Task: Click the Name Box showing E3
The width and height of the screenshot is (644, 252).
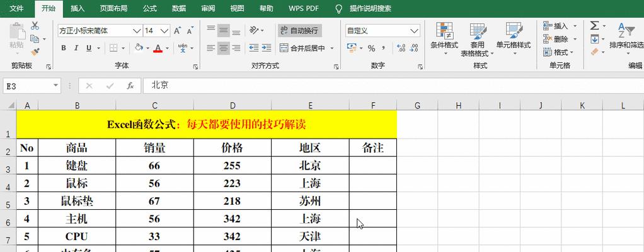Action: click(27, 86)
